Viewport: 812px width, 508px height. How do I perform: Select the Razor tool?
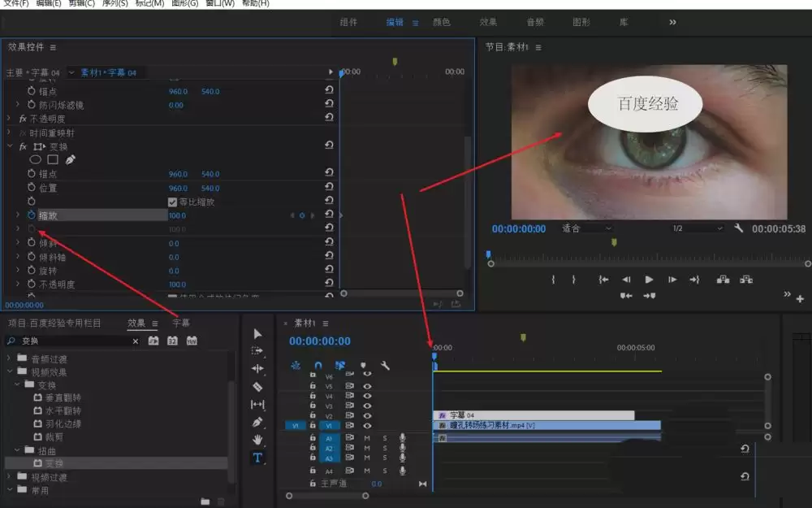(x=257, y=387)
